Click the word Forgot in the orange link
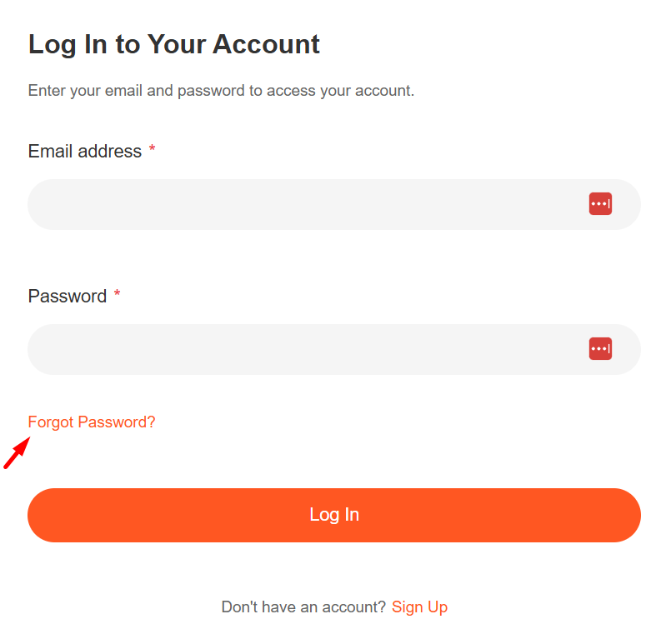The height and width of the screenshot is (644, 671). [x=51, y=422]
